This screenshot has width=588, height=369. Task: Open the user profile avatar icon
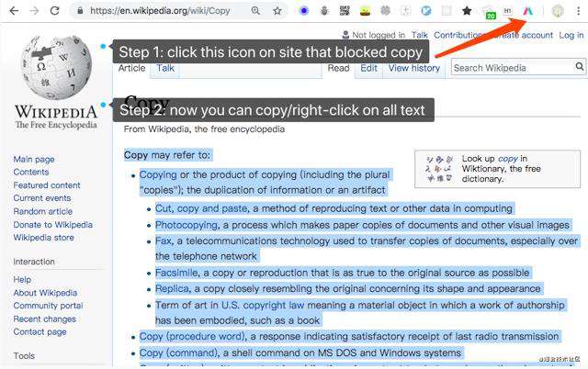pos(558,11)
